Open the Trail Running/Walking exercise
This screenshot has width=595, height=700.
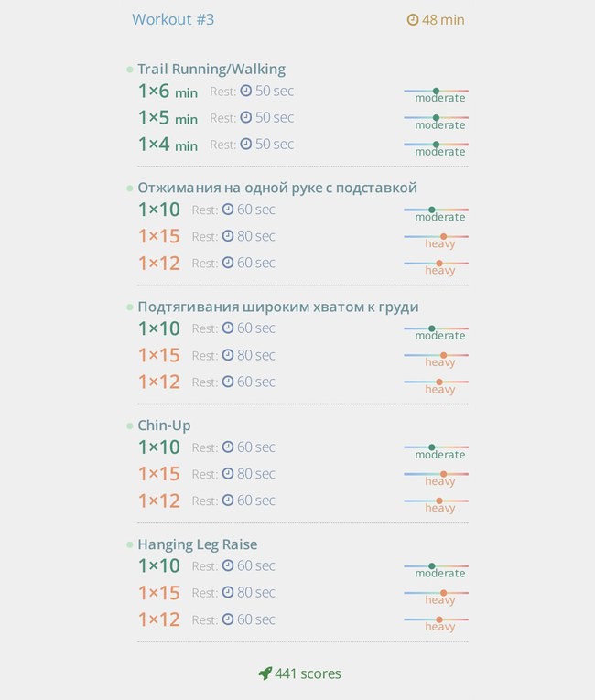(211, 69)
